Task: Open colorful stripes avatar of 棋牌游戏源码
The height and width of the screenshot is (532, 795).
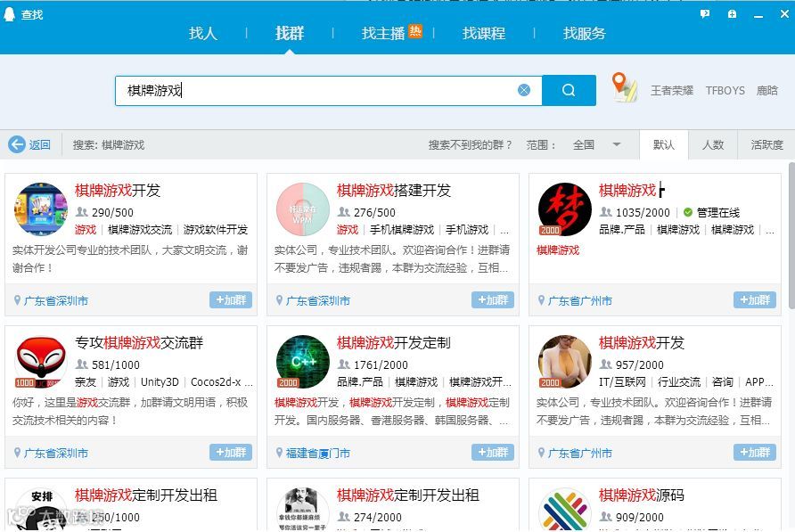Action: pos(565,509)
